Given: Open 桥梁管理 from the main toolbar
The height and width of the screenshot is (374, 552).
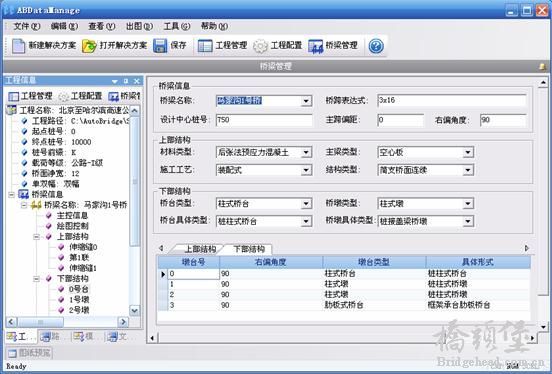Looking at the screenshot, I should [333, 46].
